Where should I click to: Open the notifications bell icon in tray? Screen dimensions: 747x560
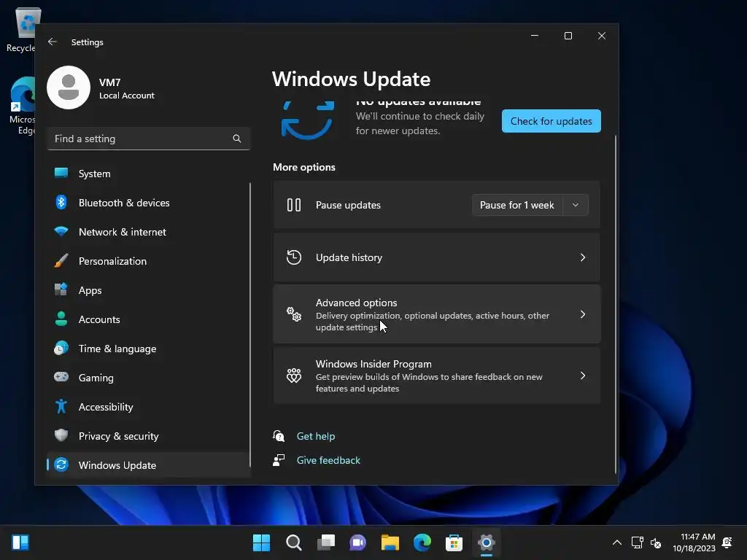point(727,542)
